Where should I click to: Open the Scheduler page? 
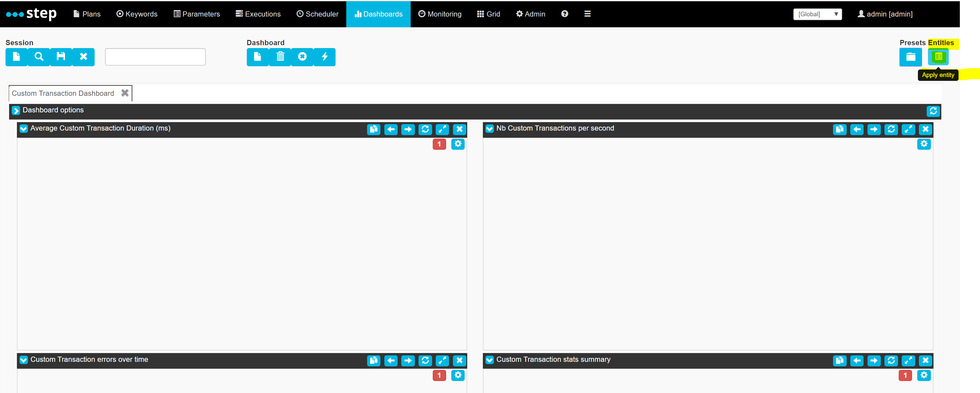(317, 14)
